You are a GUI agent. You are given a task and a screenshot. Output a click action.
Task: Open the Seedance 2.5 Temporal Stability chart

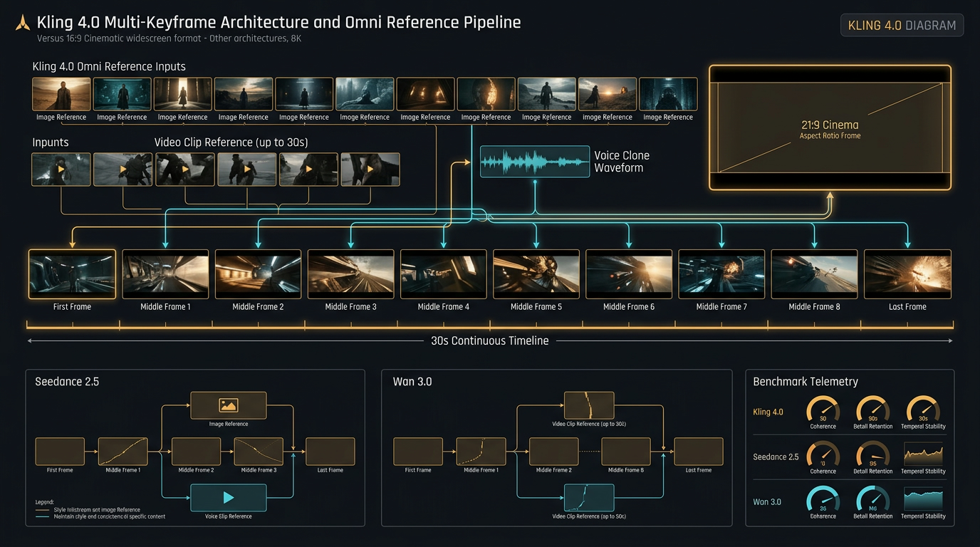(x=923, y=454)
